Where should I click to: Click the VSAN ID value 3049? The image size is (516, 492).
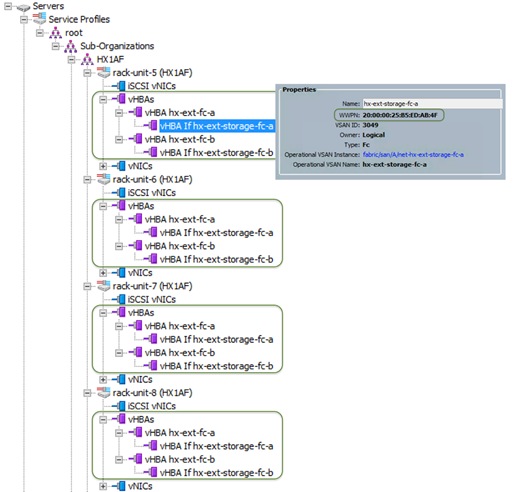370,125
